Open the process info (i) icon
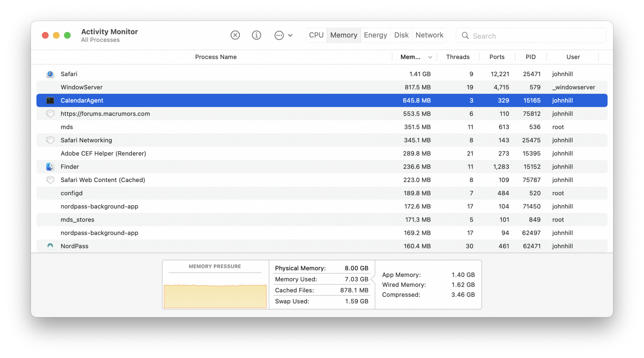644x358 pixels. (x=256, y=35)
